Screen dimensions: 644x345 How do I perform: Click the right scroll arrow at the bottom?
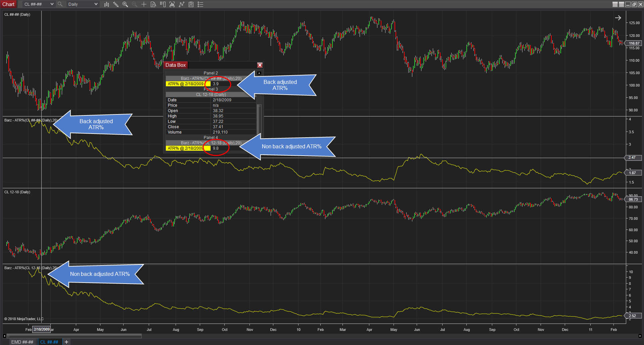(x=640, y=336)
